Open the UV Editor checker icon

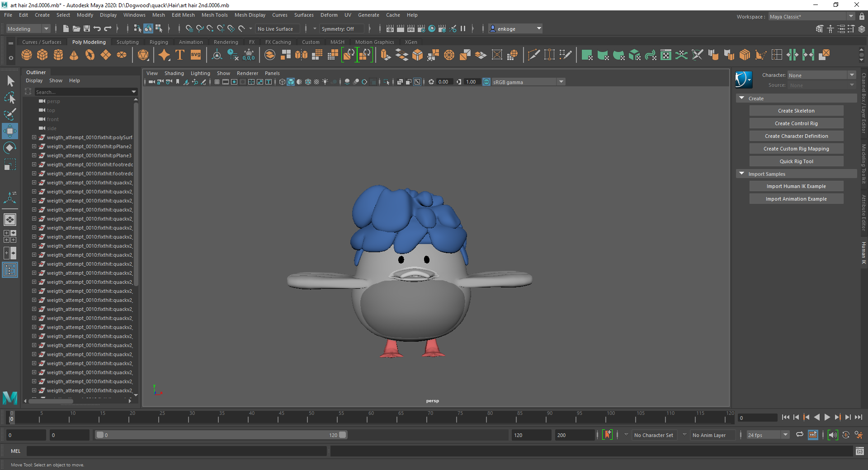point(666,55)
